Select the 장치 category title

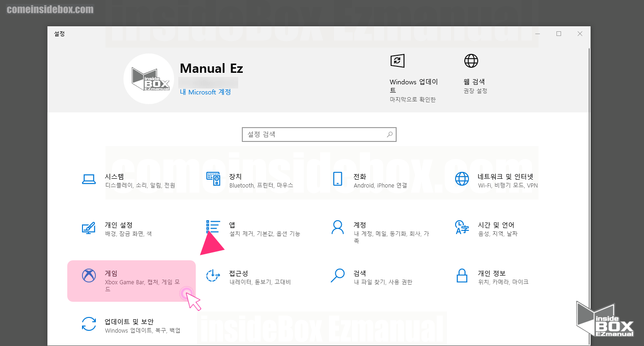tap(235, 176)
